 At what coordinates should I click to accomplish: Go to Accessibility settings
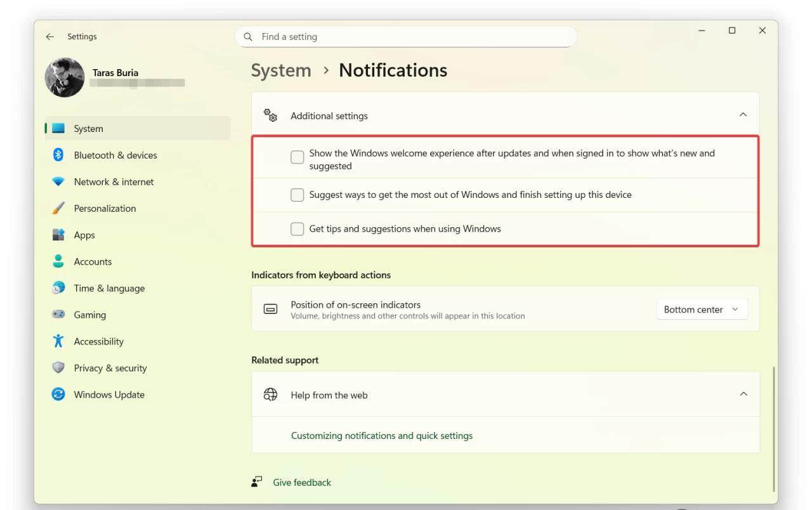[x=138, y=341]
